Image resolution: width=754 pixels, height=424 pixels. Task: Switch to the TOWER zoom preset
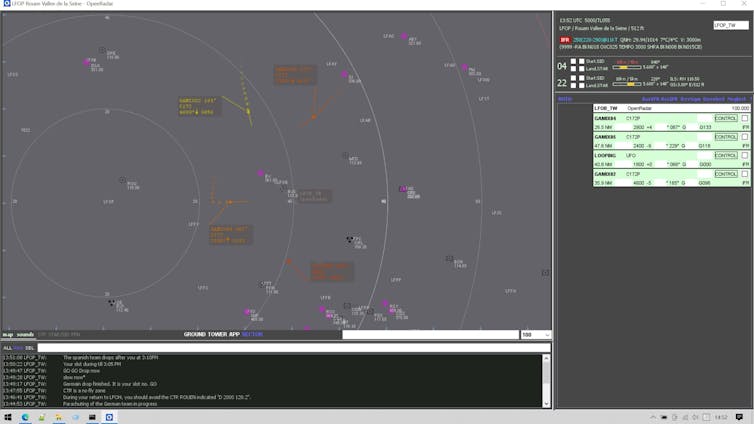218,335
